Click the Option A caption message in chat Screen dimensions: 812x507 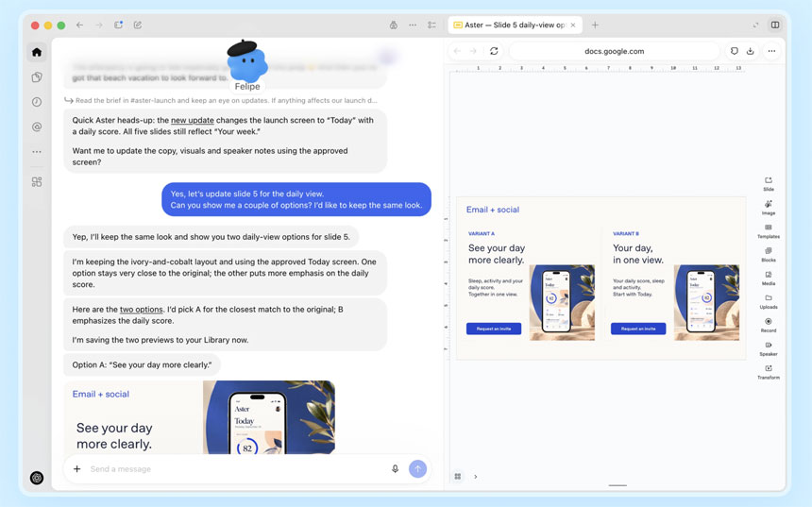[x=142, y=364]
